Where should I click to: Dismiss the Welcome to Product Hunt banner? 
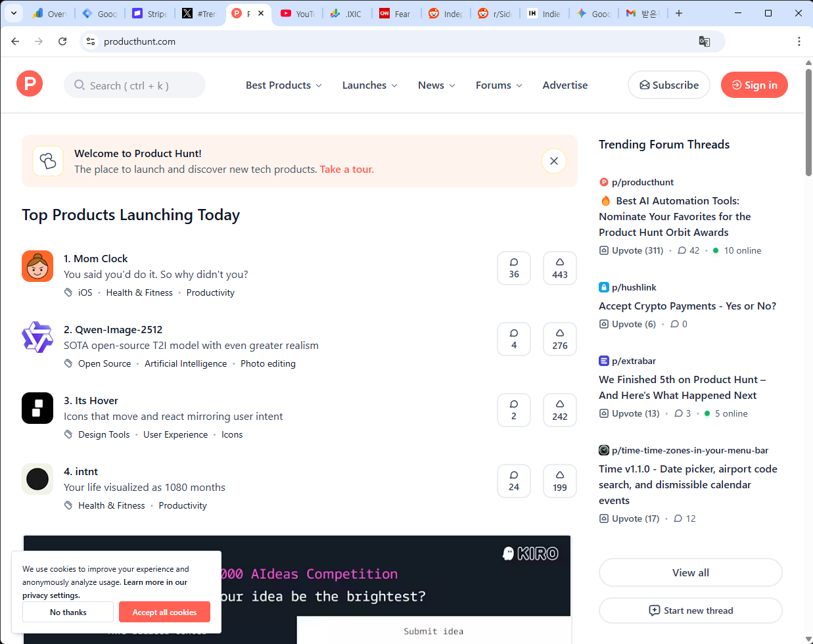tap(553, 161)
